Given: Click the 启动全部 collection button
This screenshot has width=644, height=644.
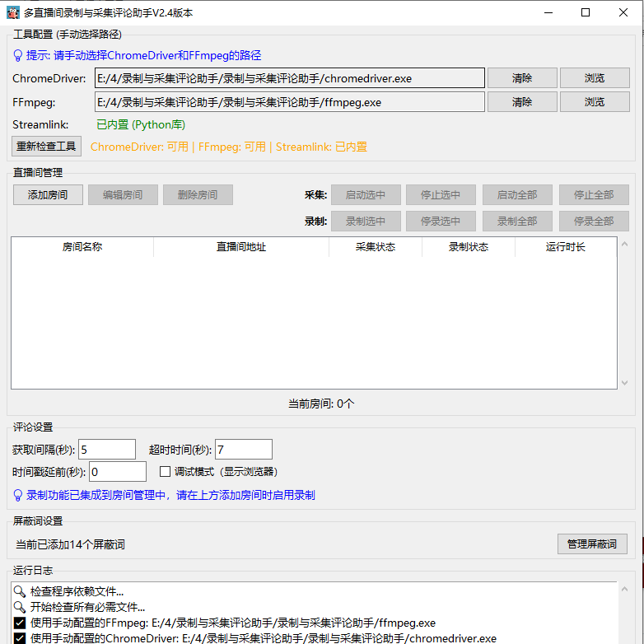Looking at the screenshot, I should point(517,195).
